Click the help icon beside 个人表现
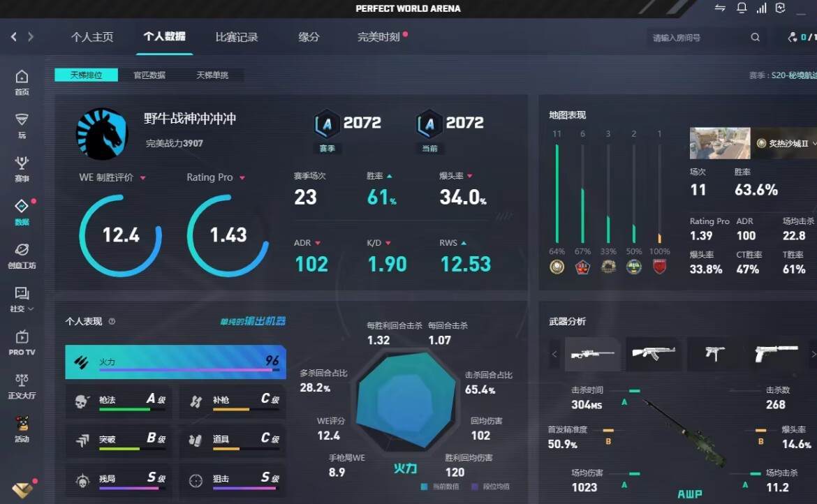Screen dimensions: 817x504 (112, 321)
